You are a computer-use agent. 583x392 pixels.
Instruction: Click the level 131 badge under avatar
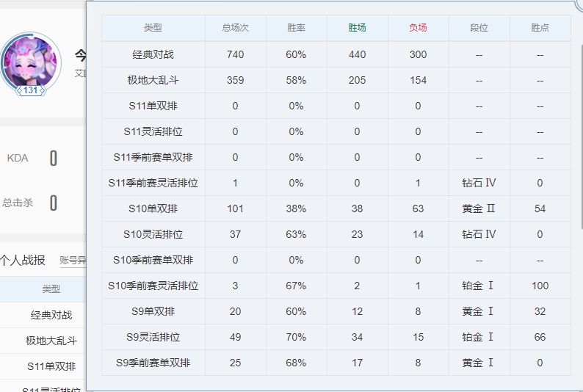pyautogui.click(x=31, y=90)
